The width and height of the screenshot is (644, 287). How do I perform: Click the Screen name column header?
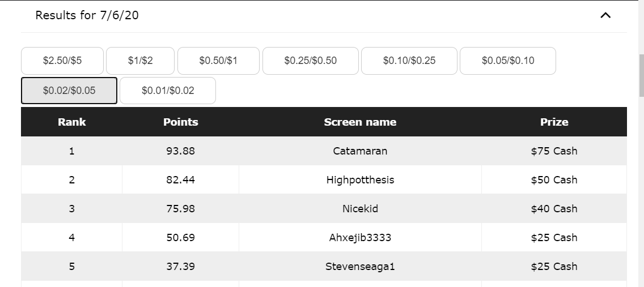360,122
